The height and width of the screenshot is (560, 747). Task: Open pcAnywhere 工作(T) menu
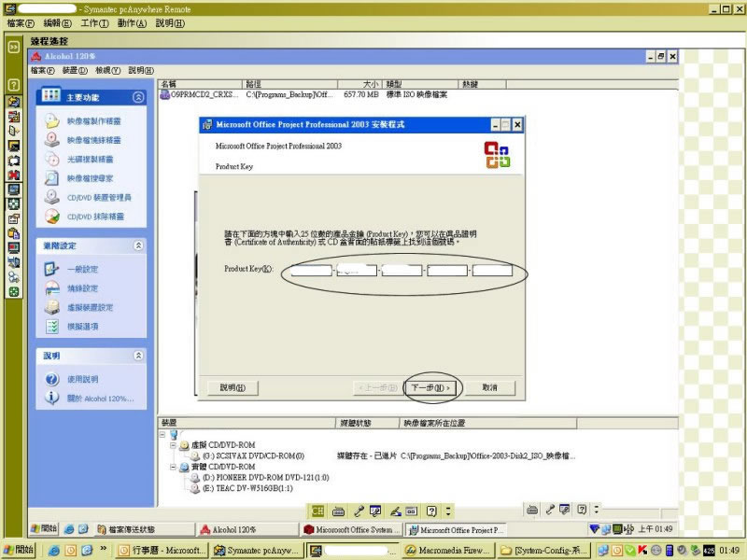[94, 23]
